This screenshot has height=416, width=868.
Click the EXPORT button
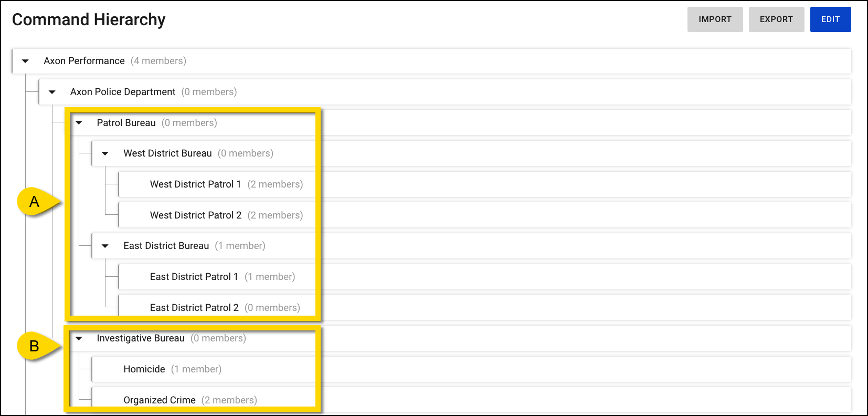(x=776, y=19)
